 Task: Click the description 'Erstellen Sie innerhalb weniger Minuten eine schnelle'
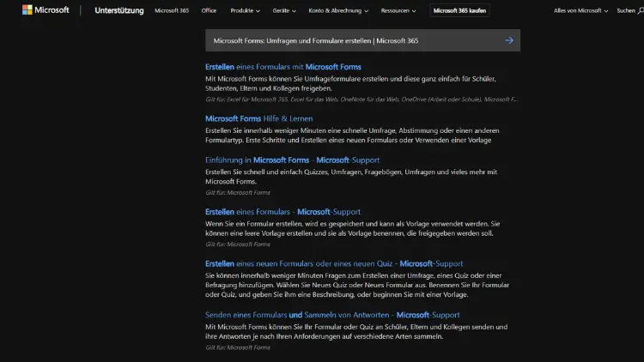click(x=352, y=135)
